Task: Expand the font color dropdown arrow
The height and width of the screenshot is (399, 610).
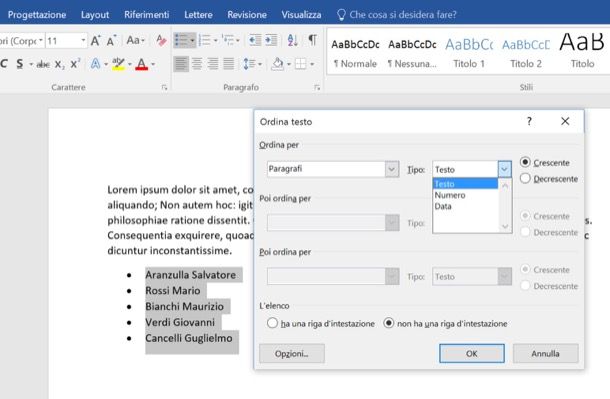Action: [153, 64]
